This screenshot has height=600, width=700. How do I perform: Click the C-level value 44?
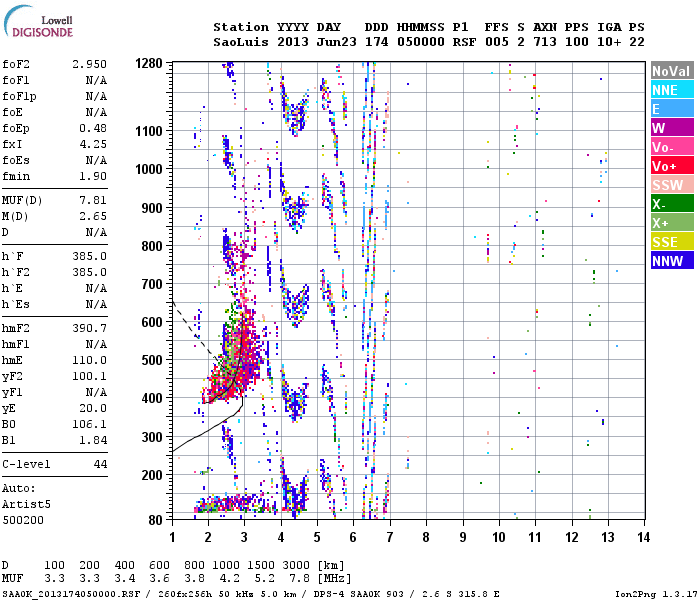coord(100,464)
